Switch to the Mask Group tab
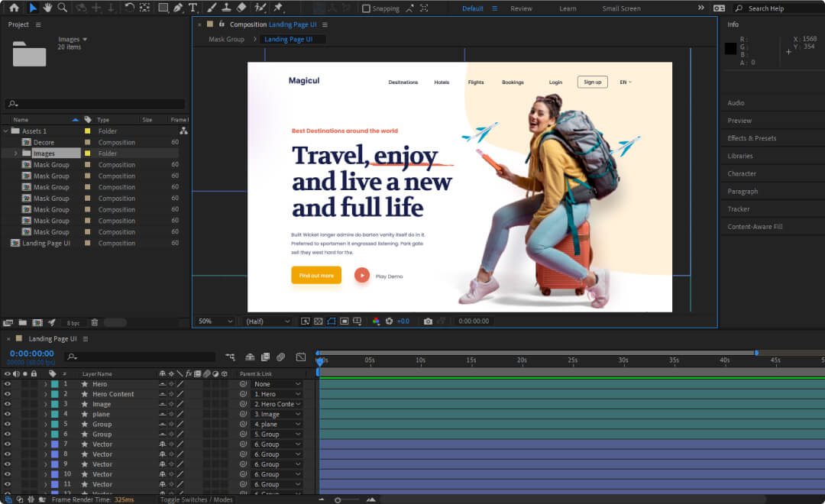This screenshot has height=504, width=825. tap(226, 39)
